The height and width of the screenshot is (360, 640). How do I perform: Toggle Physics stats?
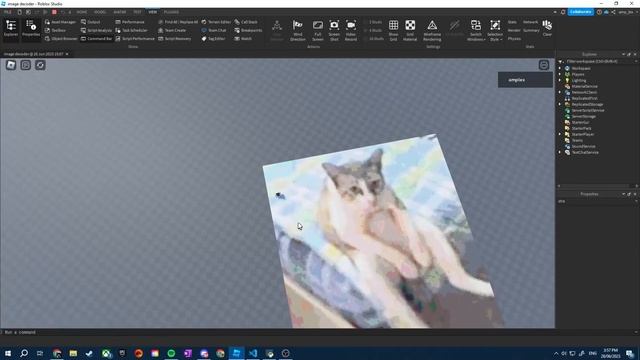[514, 39]
